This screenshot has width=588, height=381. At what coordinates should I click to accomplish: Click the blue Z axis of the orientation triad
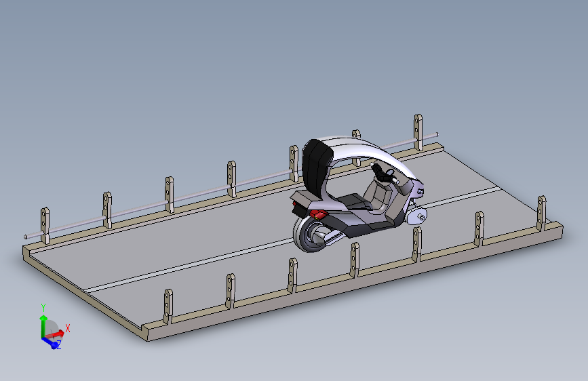51,342
